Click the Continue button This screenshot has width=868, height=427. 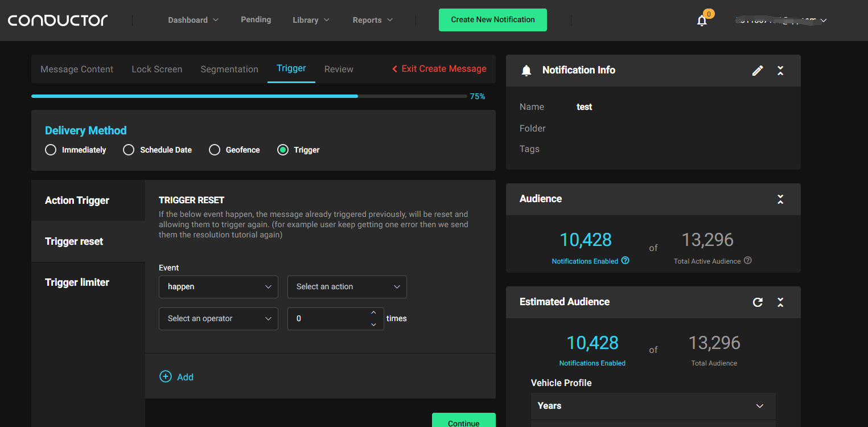[464, 420]
